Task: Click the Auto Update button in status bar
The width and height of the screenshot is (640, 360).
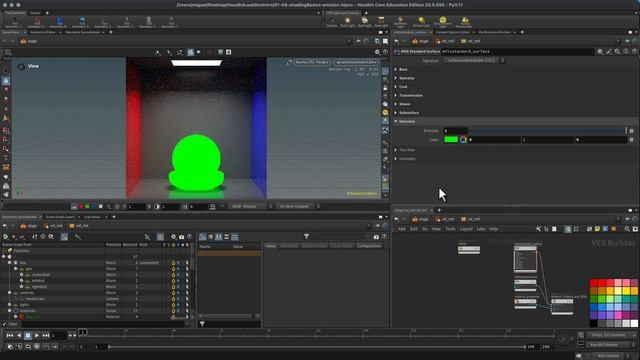Action: point(609,356)
